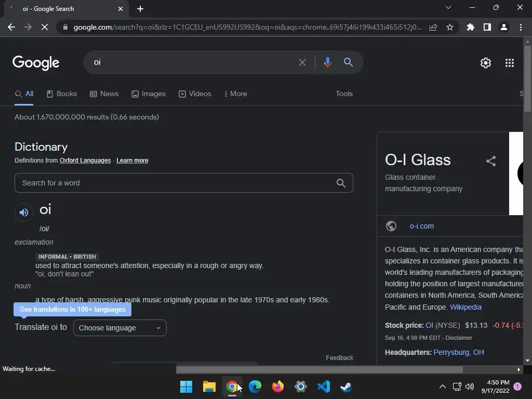This screenshot has height=399, width=532.
Task: Open Google apps grid
Action: click(510, 63)
